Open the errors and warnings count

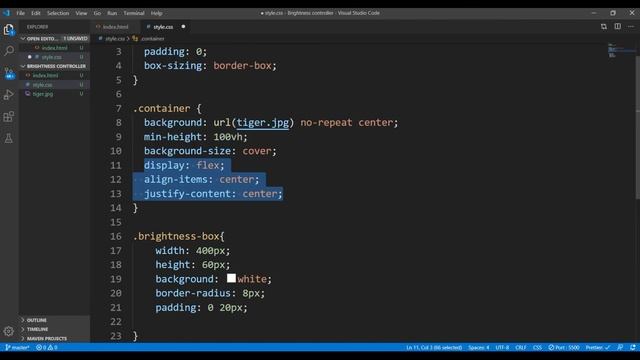47,347
